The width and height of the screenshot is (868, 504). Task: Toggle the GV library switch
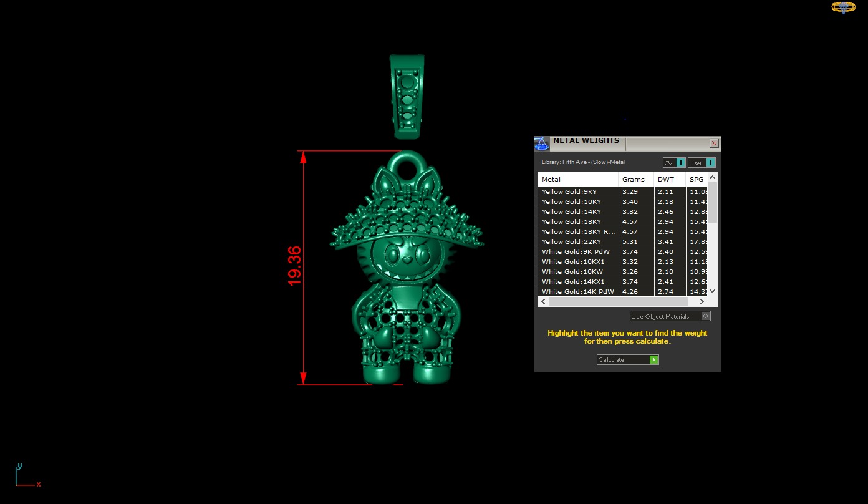coord(674,163)
